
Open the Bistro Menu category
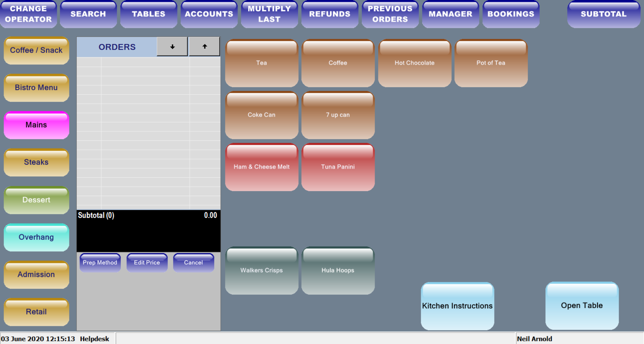pos(36,88)
